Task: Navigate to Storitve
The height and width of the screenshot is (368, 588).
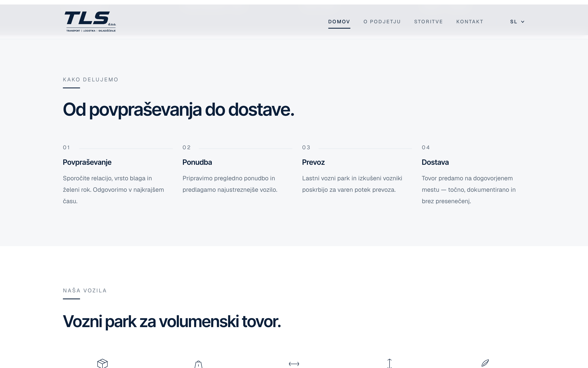Action: (x=428, y=22)
